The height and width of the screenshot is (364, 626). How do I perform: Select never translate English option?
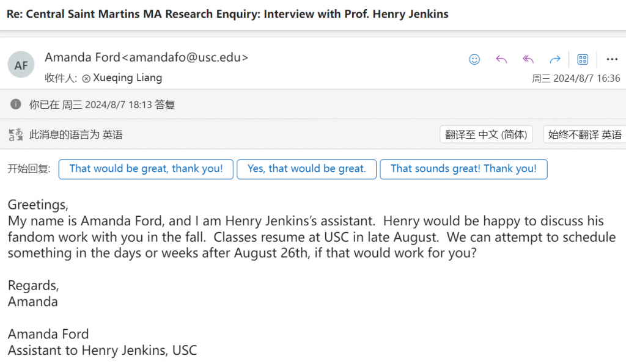(584, 134)
